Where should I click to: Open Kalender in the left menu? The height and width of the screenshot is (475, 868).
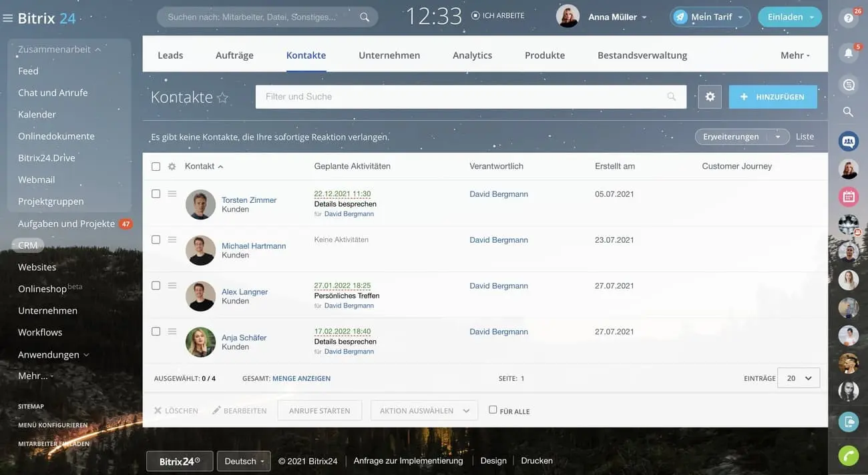37,114
